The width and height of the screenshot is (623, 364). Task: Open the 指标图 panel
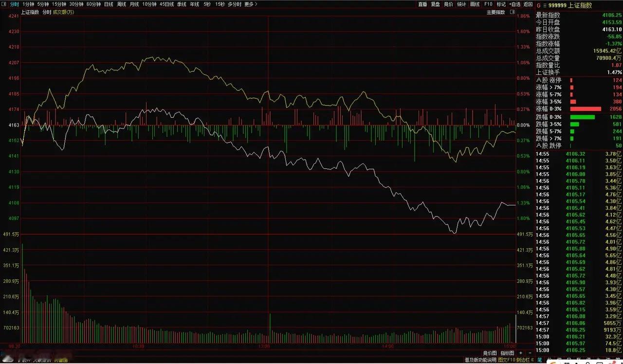click(507, 353)
